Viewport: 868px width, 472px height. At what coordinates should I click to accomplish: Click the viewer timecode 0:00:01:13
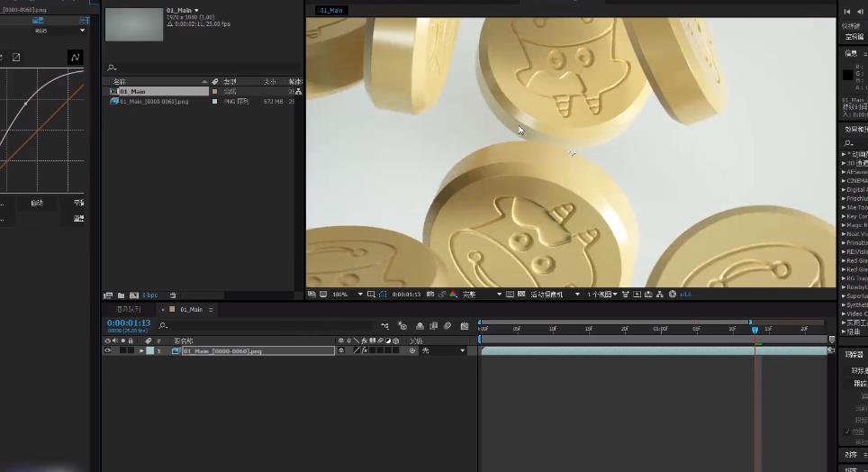point(406,295)
